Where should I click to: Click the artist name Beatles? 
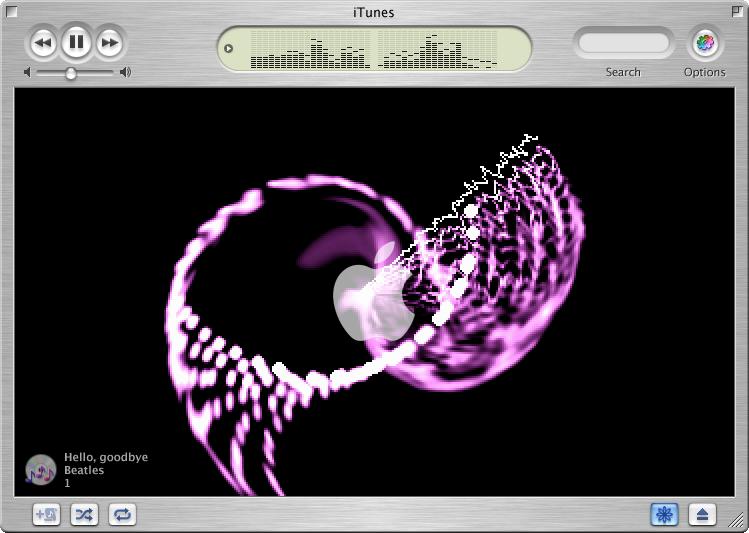click(84, 470)
